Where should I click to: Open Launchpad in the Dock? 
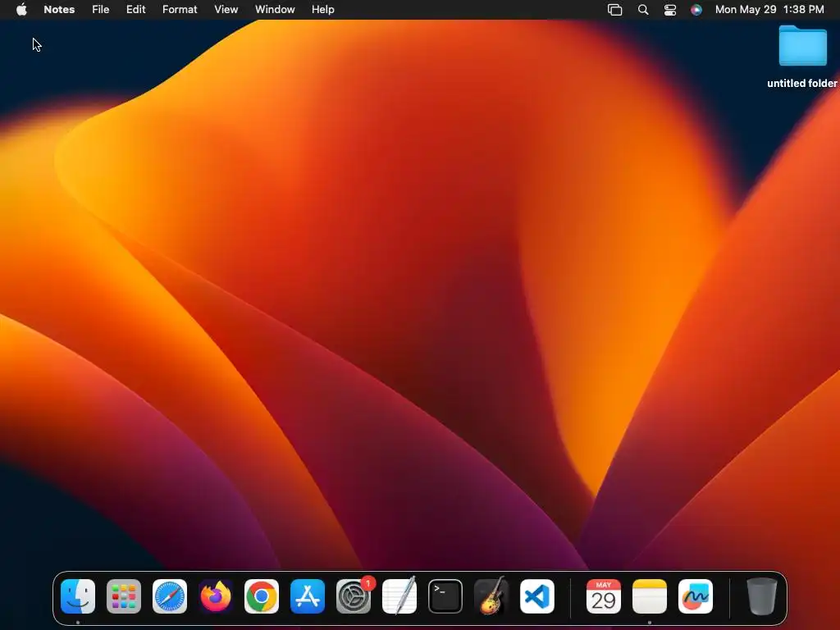point(124,596)
